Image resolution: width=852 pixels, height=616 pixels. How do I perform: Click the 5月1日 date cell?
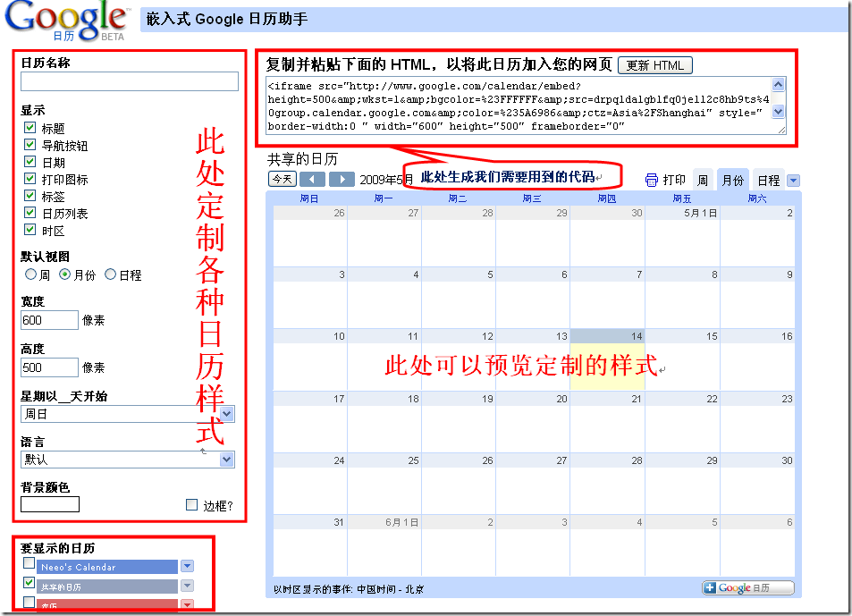[x=682, y=236]
